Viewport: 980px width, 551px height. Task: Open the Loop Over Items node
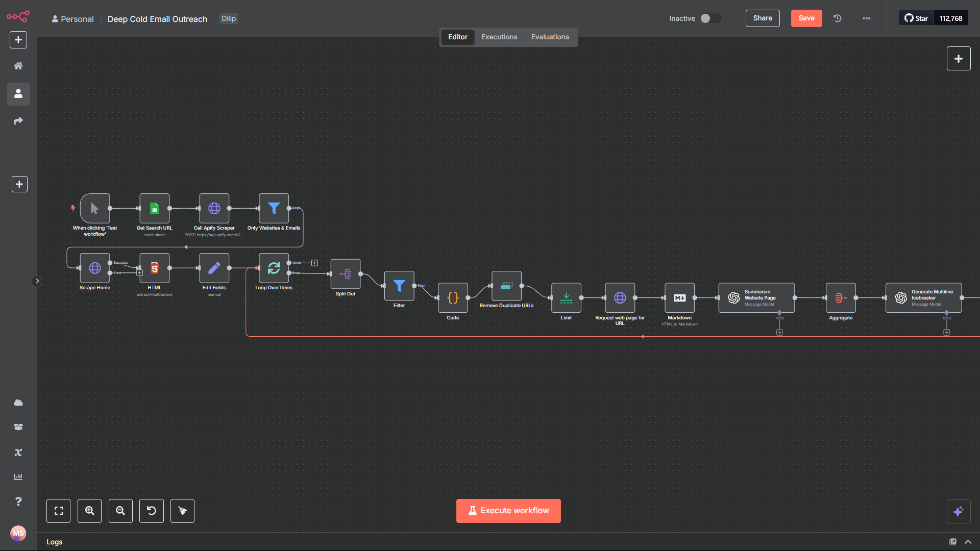(x=274, y=268)
